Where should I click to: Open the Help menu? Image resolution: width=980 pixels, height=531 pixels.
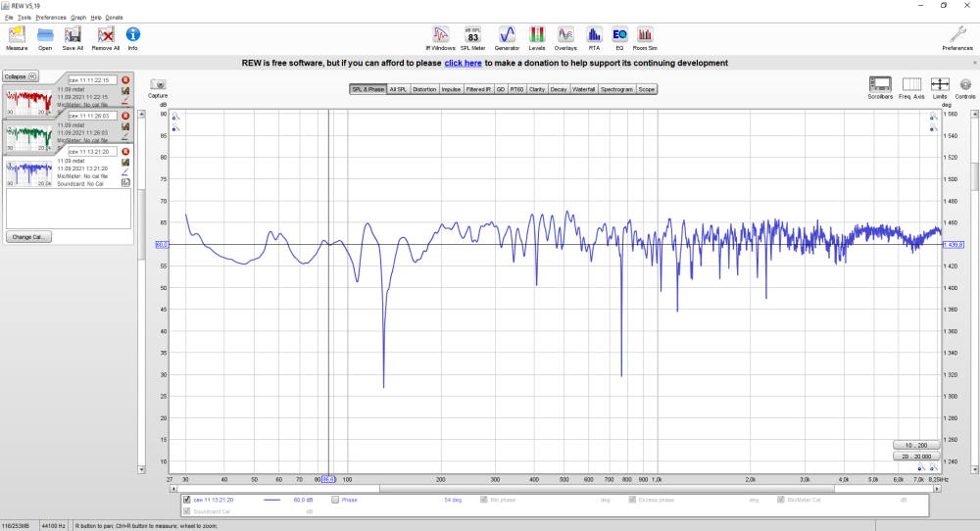pyautogui.click(x=96, y=18)
